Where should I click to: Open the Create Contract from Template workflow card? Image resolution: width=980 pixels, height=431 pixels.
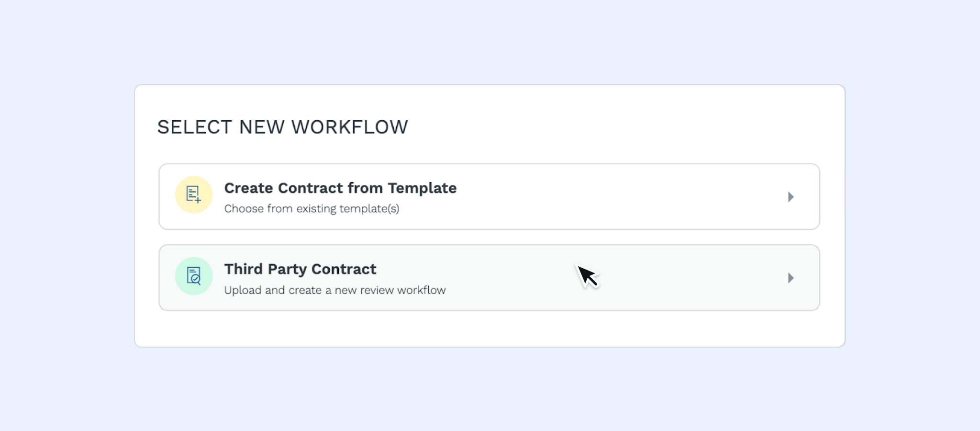point(489,197)
